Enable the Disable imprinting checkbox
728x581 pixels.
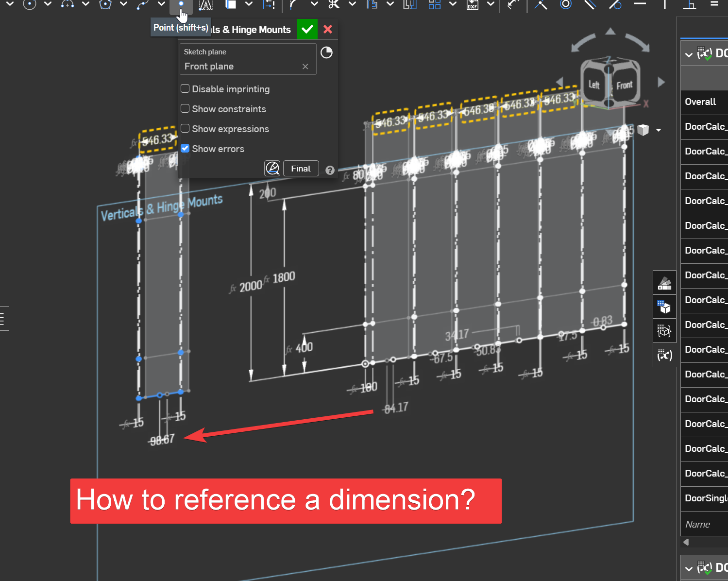pyautogui.click(x=185, y=89)
